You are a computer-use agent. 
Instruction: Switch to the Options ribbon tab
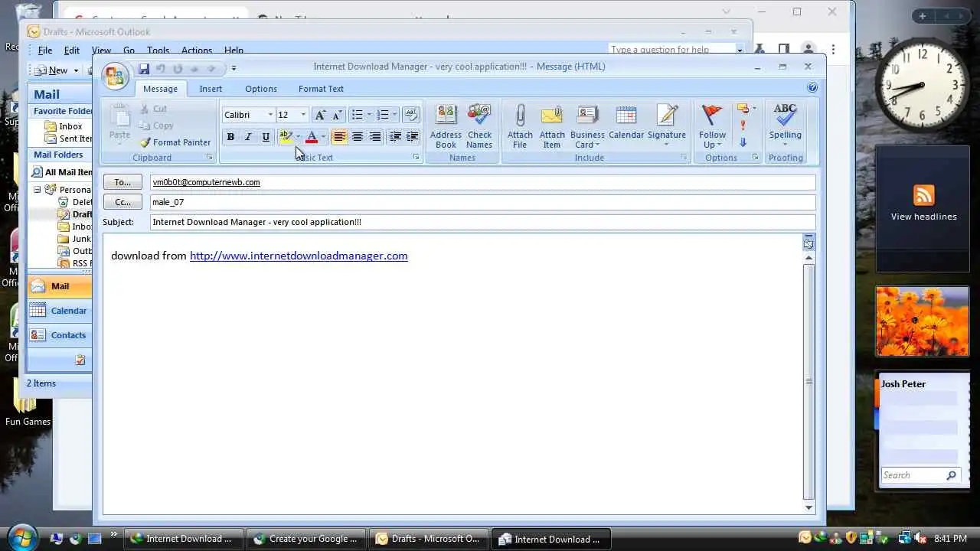point(261,89)
